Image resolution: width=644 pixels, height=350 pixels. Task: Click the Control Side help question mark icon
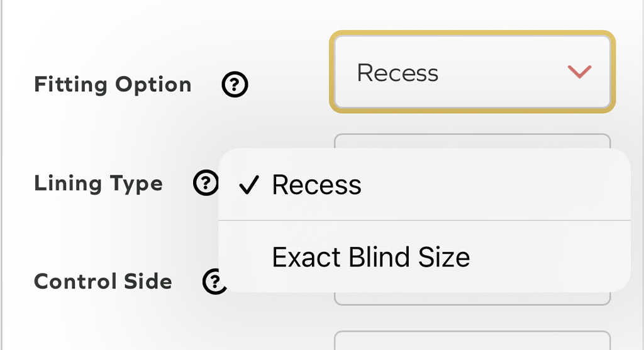(x=214, y=281)
